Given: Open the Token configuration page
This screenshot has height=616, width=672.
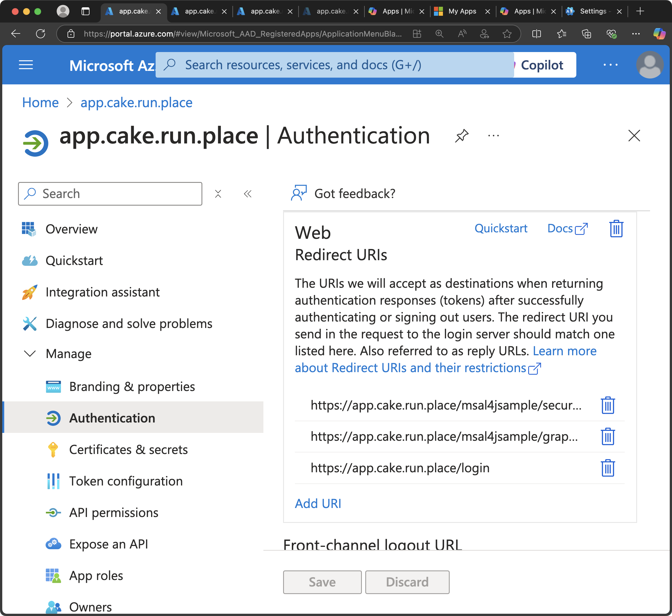Looking at the screenshot, I should click(126, 481).
